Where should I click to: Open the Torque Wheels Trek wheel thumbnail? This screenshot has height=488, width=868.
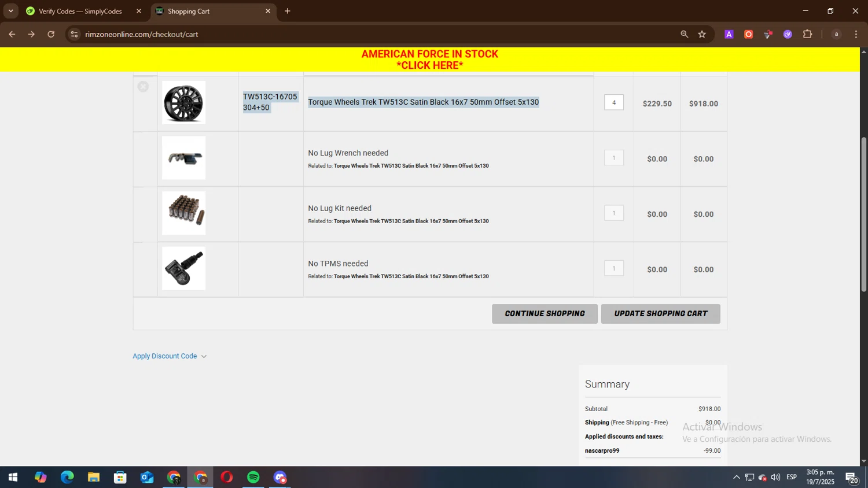(183, 102)
